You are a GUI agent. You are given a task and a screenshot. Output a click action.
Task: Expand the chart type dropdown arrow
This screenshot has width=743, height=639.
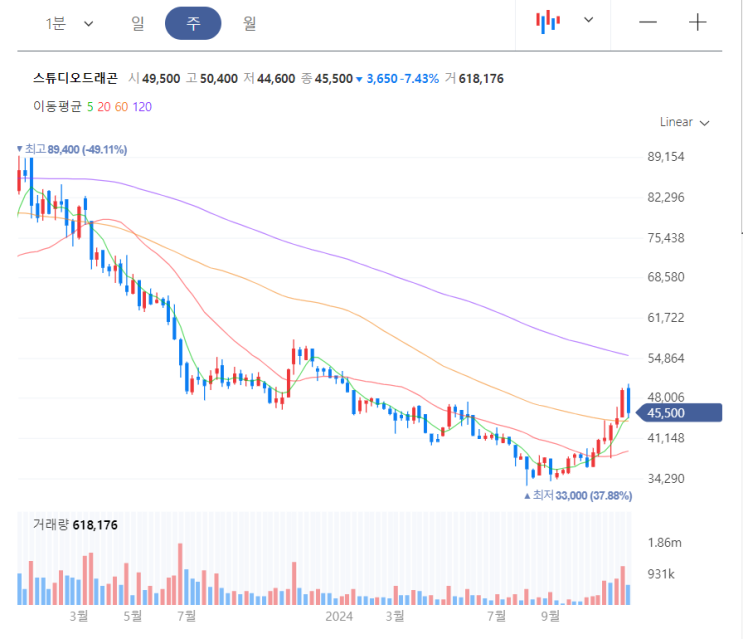pos(589,20)
